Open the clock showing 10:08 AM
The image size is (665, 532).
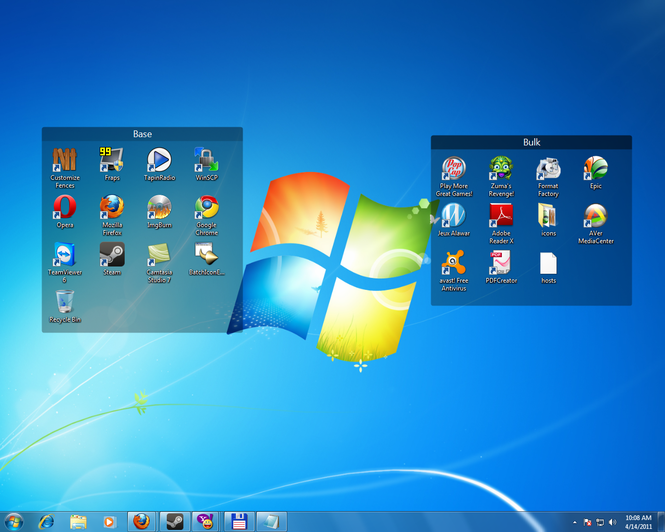coord(638,522)
